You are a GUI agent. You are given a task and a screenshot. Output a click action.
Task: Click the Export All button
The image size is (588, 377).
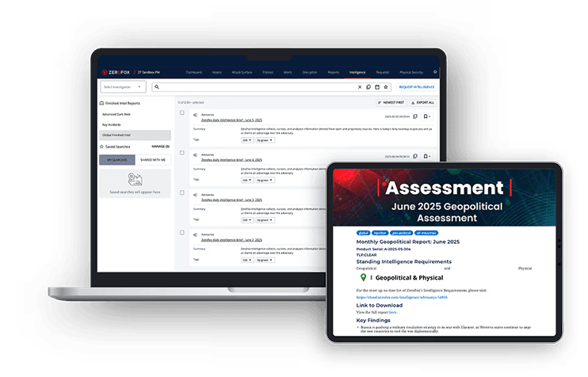[422, 103]
